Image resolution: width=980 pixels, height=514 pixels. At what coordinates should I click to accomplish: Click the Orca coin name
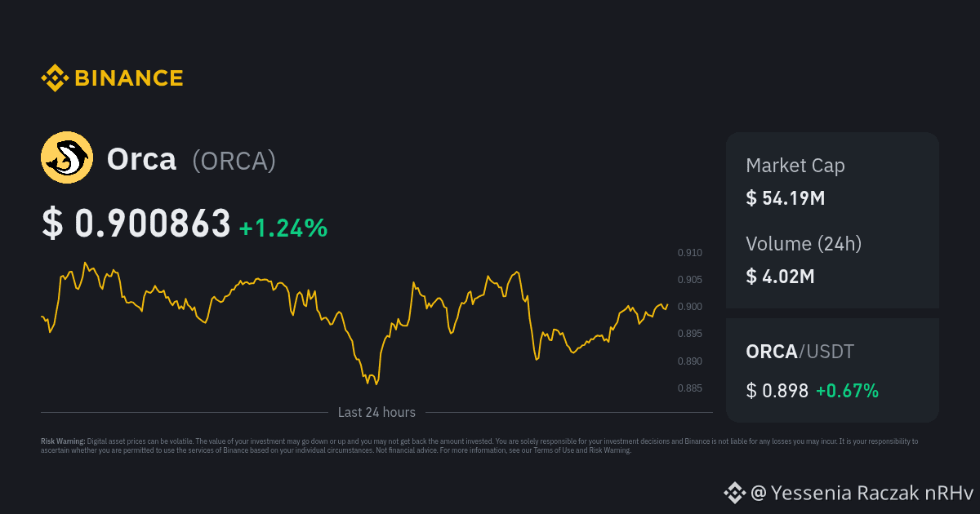point(141,159)
